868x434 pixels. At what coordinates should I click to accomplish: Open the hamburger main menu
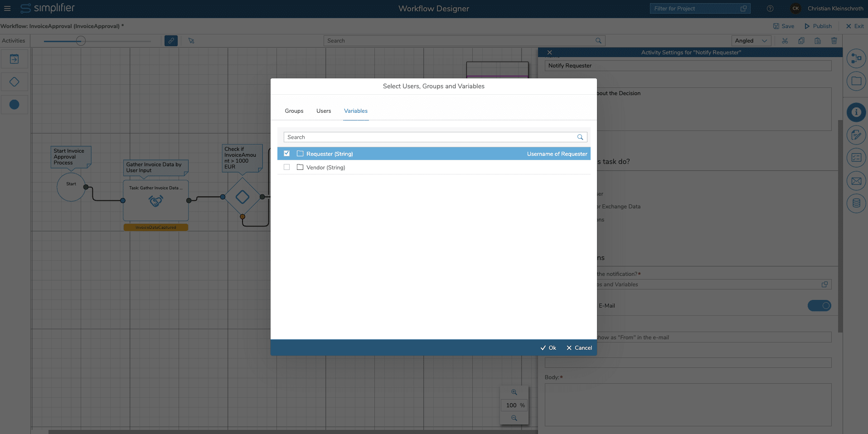7,8
